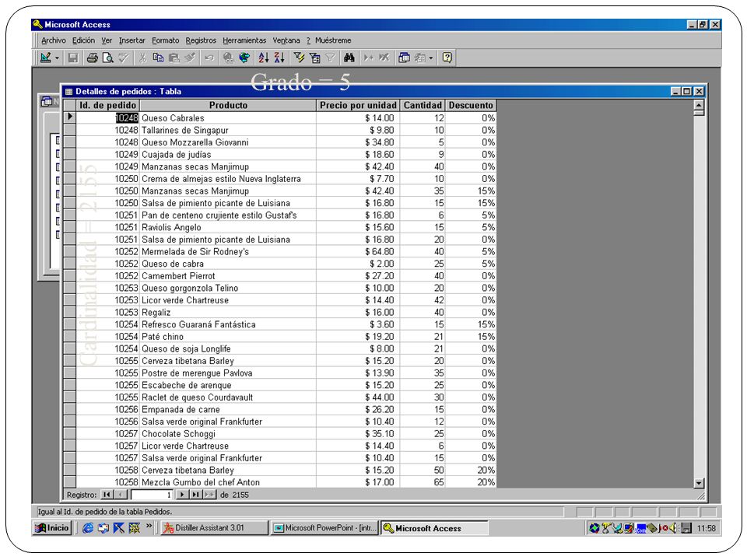Click the record number input field

(152, 495)
